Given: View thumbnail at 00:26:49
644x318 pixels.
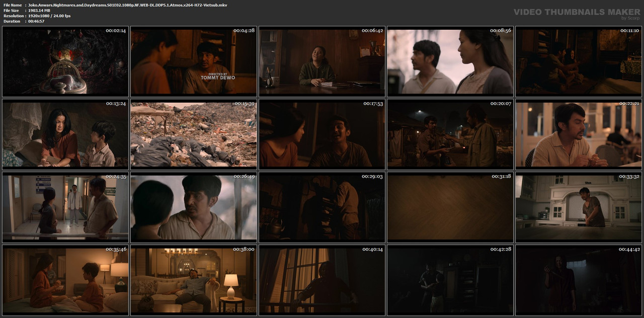Looking at the screenshot, I should pyautogui.click(x=194, y=207).
